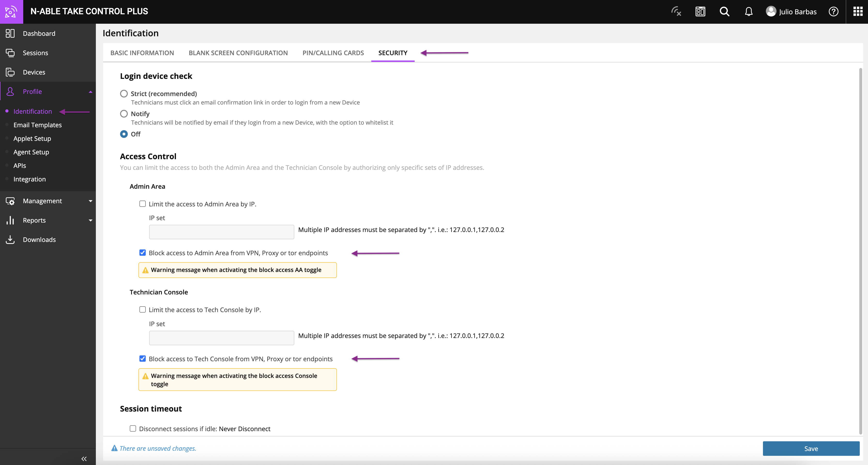This screenshot has height=465, width=868.
Task: Select the Devices icon in the sidebar
Action: [x=10, y=72]
